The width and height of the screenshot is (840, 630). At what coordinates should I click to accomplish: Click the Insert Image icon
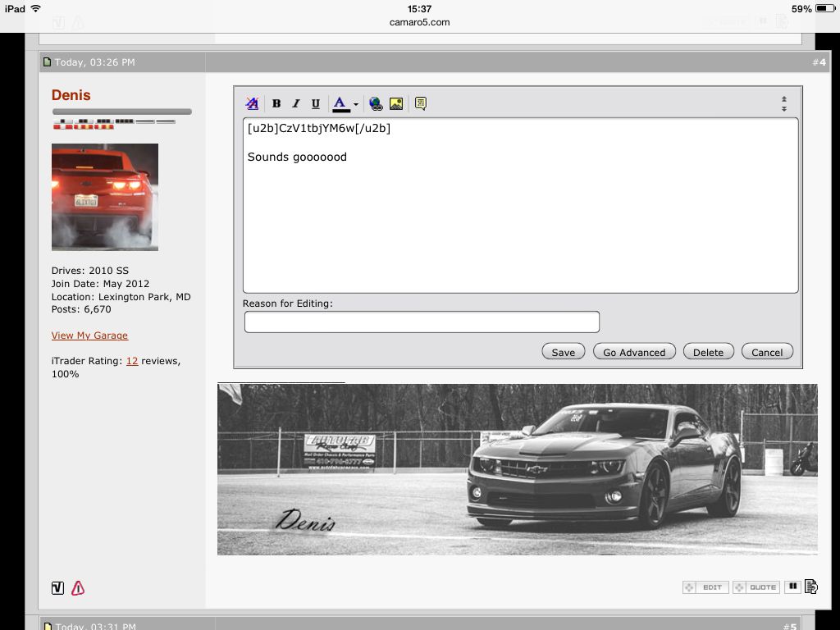coord(396,103)
